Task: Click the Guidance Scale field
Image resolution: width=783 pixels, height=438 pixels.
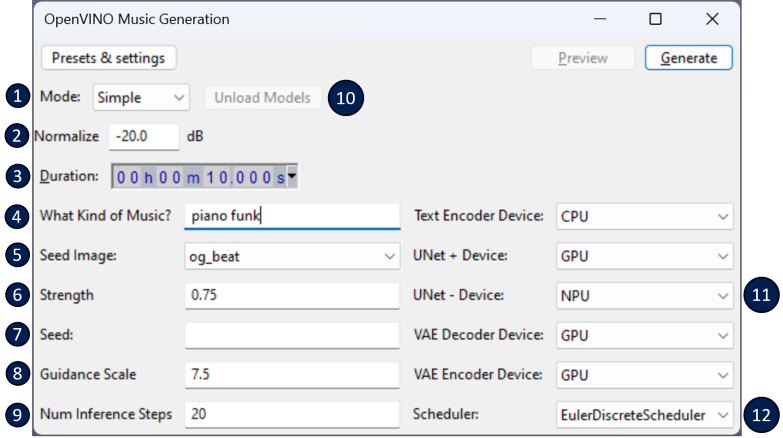Action: (x=292, y=374)
